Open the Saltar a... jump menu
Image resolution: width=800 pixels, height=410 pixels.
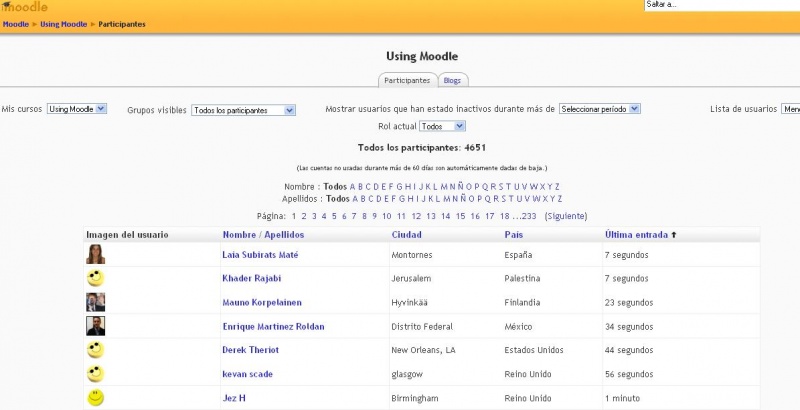pos(722,5)
